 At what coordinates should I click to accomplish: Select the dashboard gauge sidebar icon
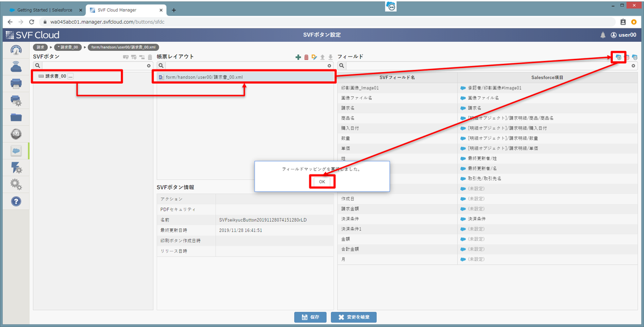[x=16, y=50]
